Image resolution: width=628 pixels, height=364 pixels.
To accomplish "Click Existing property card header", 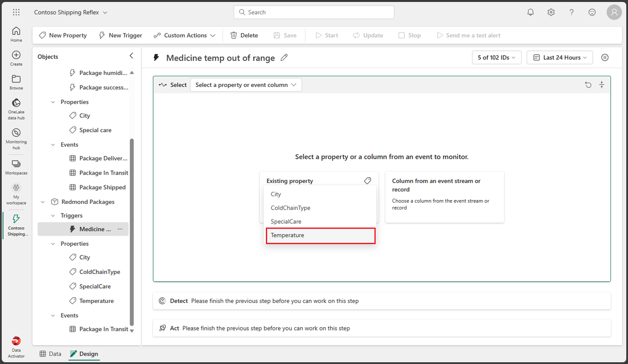I will (318, 181).
